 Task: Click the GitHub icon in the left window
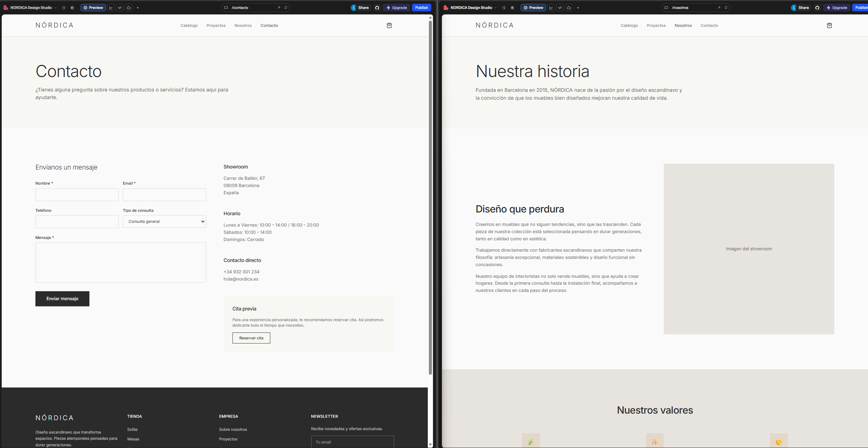[x=377, y=8]
